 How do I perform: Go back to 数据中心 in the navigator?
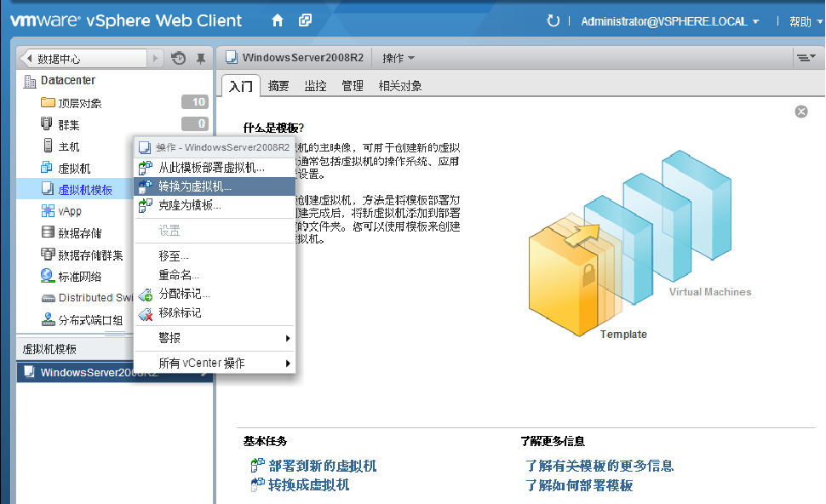pyautogui.click(x=83, y=59)
